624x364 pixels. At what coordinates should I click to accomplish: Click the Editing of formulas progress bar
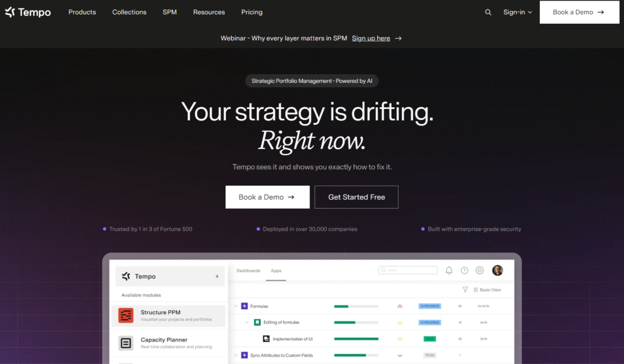point(356,323)
